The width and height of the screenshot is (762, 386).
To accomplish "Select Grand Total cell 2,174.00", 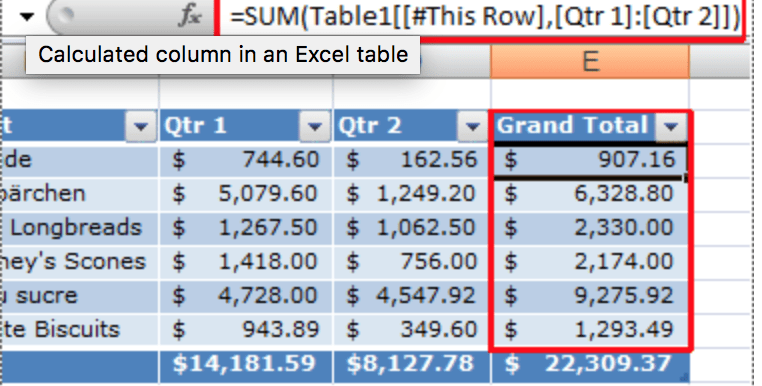I will pyautogui.click(x=590, y=262).
